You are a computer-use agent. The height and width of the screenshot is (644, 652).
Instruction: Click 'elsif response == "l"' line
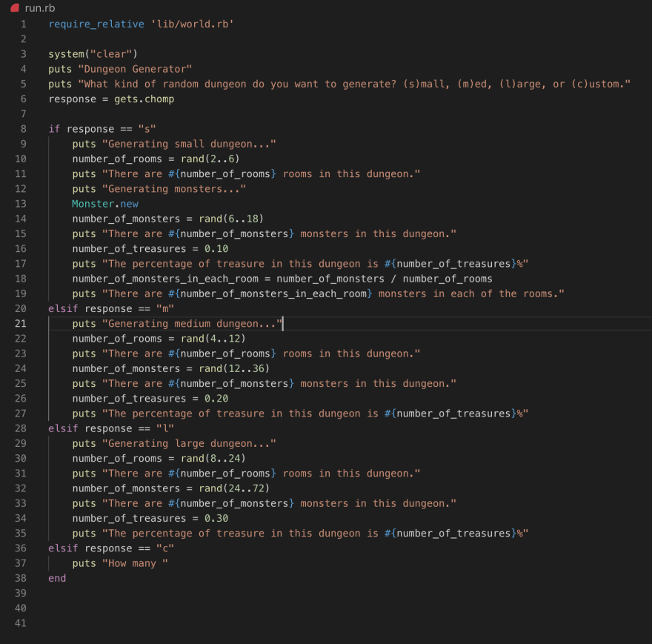(x=111, y=428)
